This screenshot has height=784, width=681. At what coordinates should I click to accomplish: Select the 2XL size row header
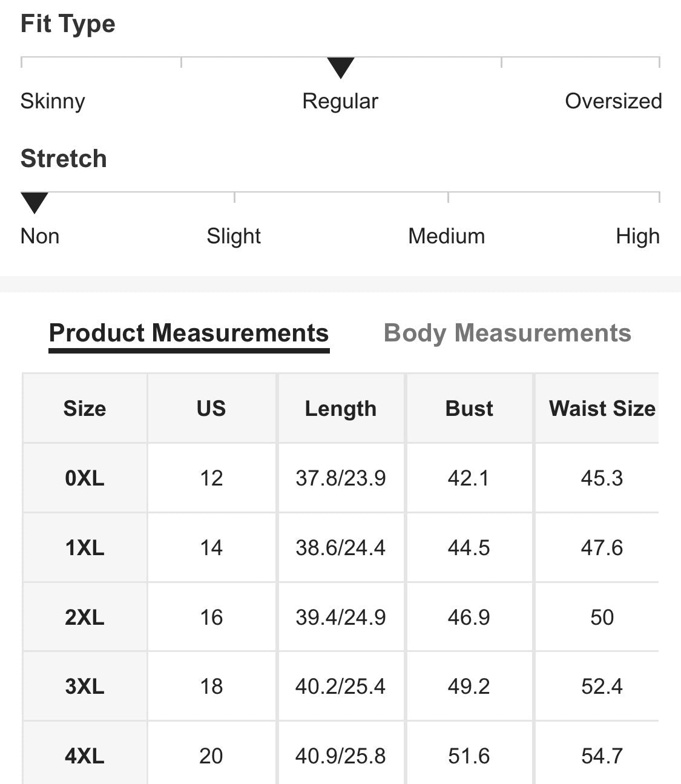85,618
